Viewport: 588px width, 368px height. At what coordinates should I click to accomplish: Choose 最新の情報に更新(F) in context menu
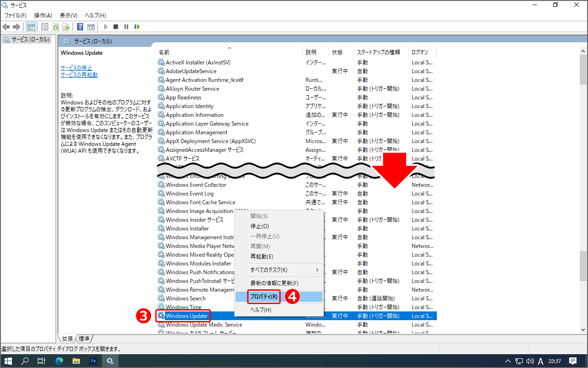click(279, 283)
